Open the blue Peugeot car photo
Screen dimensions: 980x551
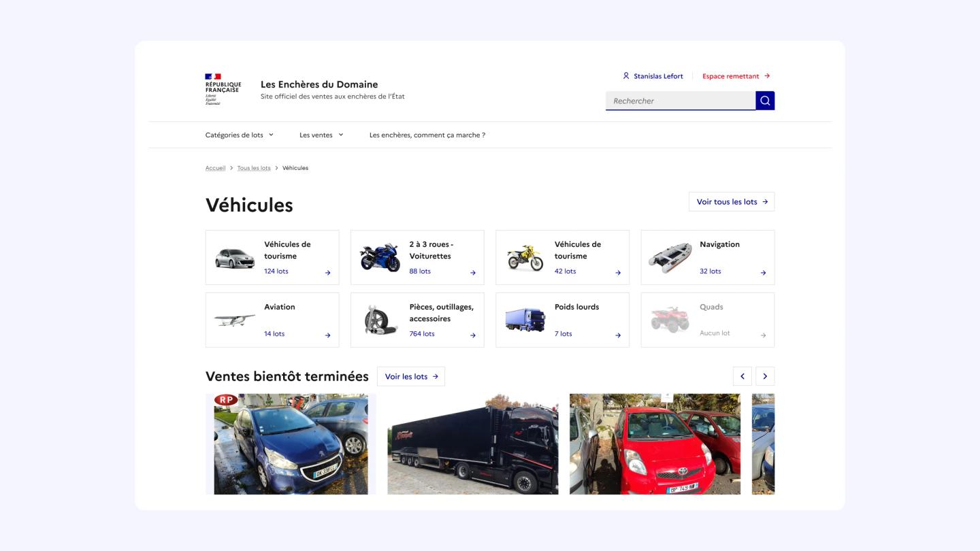(291, 444)
